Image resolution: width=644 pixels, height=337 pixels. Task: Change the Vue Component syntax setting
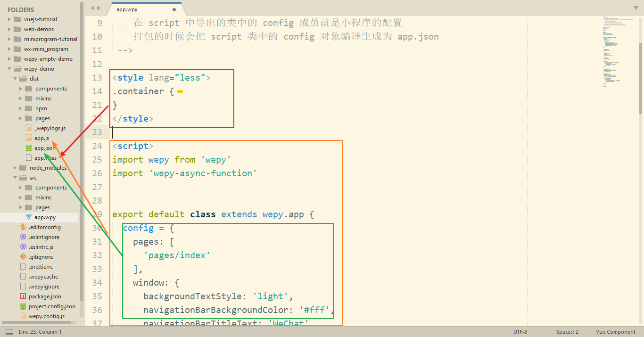(x=615, y=332)
